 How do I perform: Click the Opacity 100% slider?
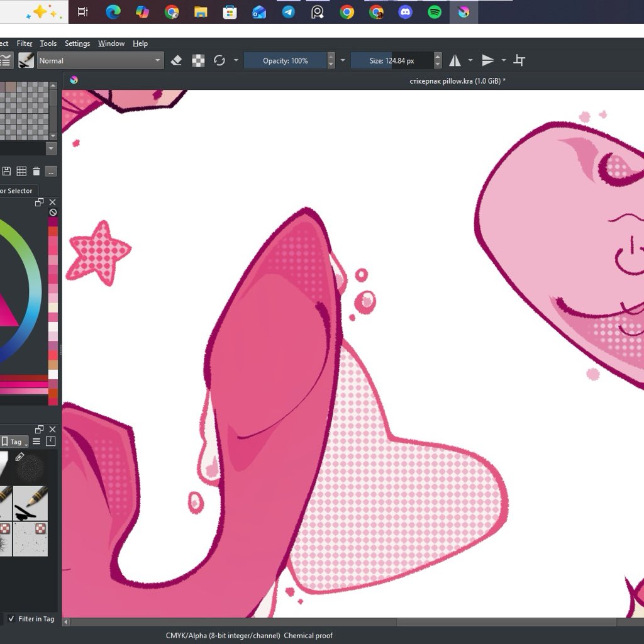tap(286, 61)
